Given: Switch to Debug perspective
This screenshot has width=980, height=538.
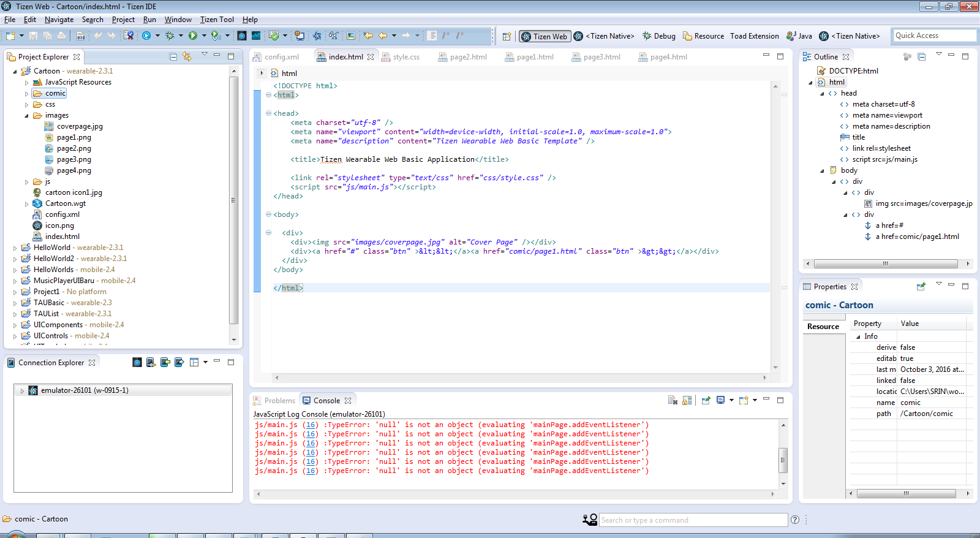Looking at the screenshot, I should pyautogui.click(x=658, y=36).
